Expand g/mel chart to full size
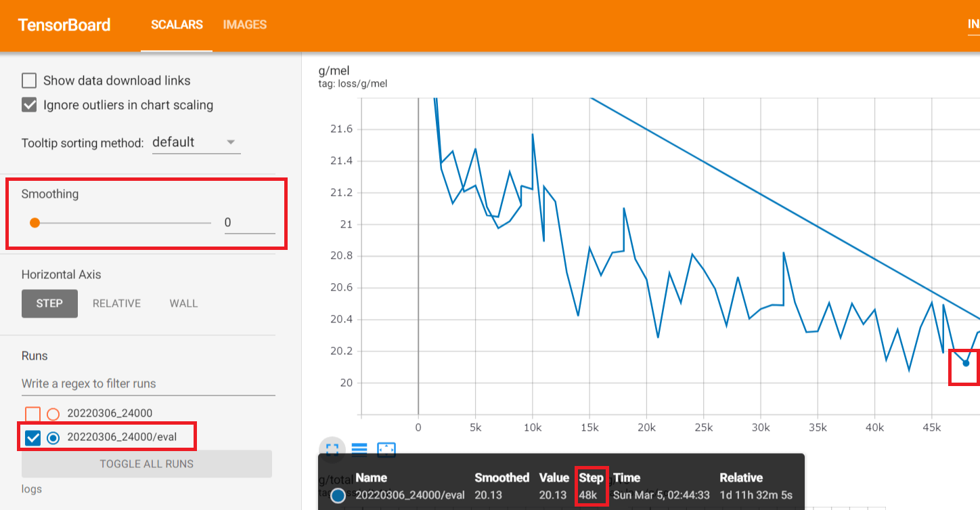The image size is (980, 510). [332, 450]
